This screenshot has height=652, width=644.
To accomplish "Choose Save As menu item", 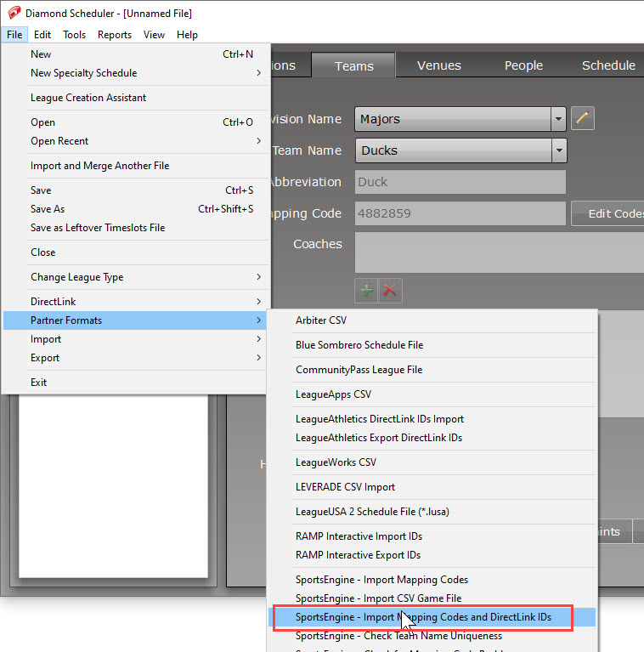I will click(x=136, y=209).
